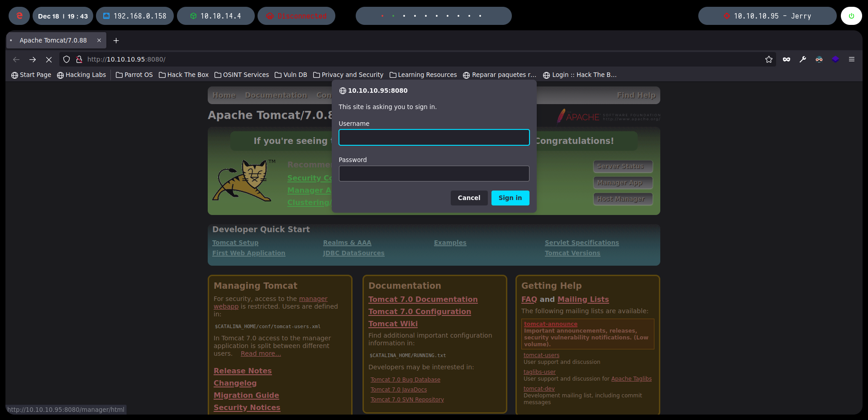Image resolution: width=868 pixels, height=420 pixels.
Task: Open Tomcat 7.0 Bug Database link
Action: [x=405, y=380]
